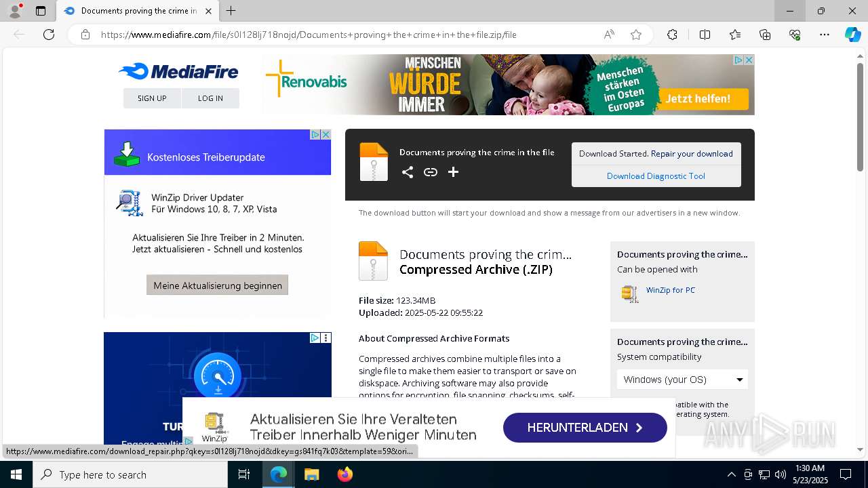Open File Explorer from taskbar
Viewport: 868px width, 488px height.
coord(311,474)
